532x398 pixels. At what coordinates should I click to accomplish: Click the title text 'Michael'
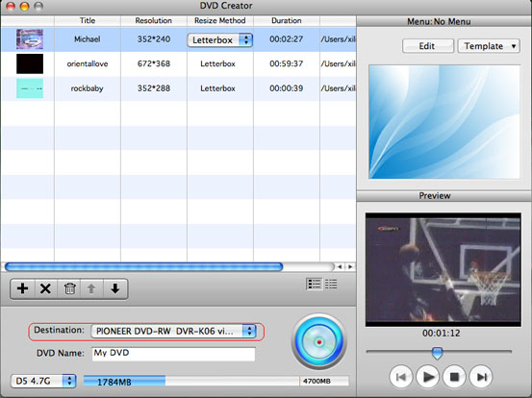(88, 39)
